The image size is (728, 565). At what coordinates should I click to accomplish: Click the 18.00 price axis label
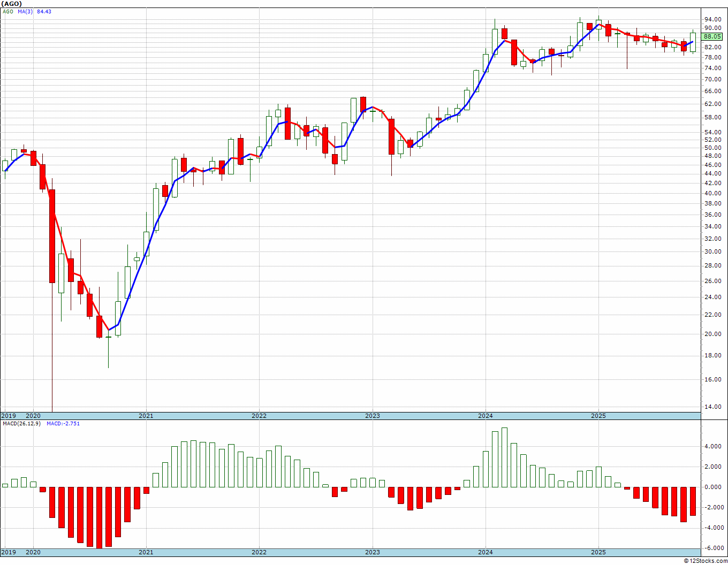pyautogui.click(x=712, y=355)
